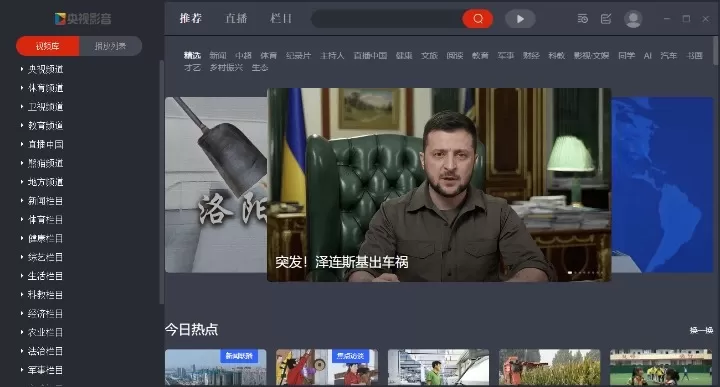The width and height of the screenshot is (720, 387).
Task: Open 生活栏目 in the sidebar
Action: click(41, 276)
